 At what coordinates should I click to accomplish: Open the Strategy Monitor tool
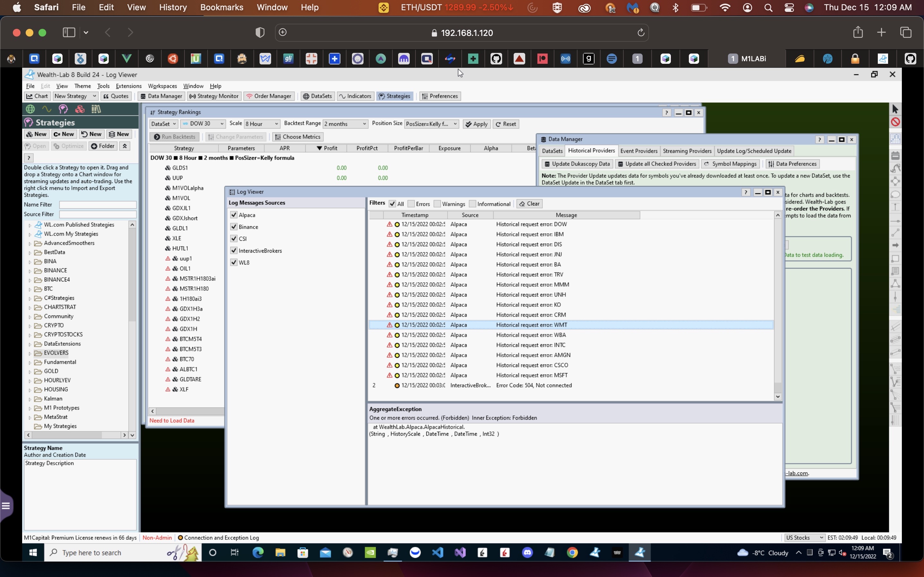[x=214, y=96]
